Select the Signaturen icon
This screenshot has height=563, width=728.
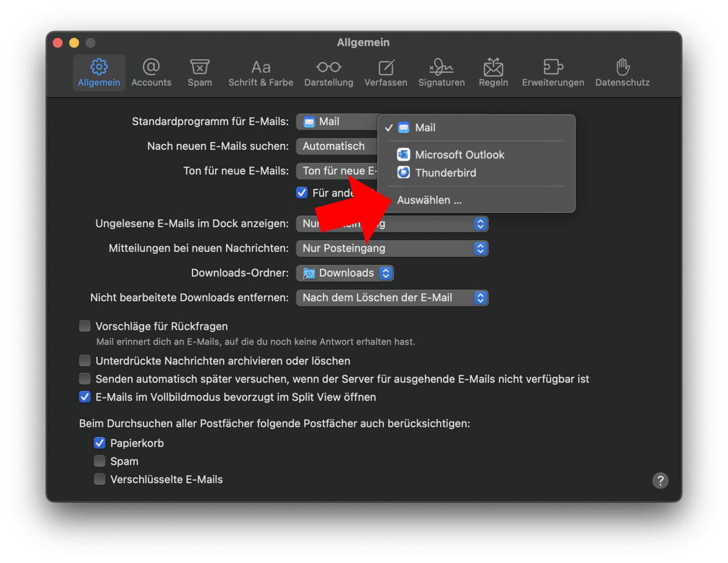441,72
